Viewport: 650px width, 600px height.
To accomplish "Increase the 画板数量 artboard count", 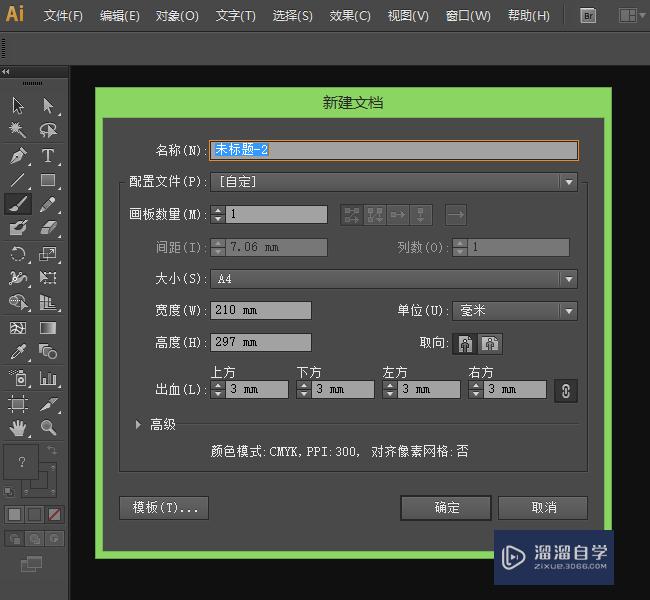I will [218, 210].
